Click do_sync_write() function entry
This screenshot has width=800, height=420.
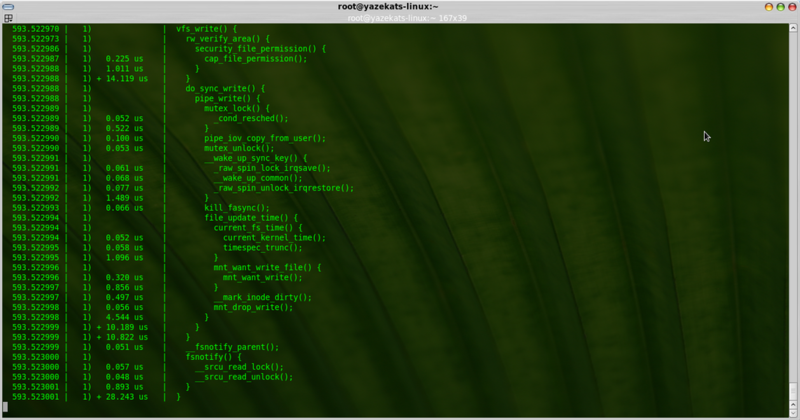click(225, 89)
